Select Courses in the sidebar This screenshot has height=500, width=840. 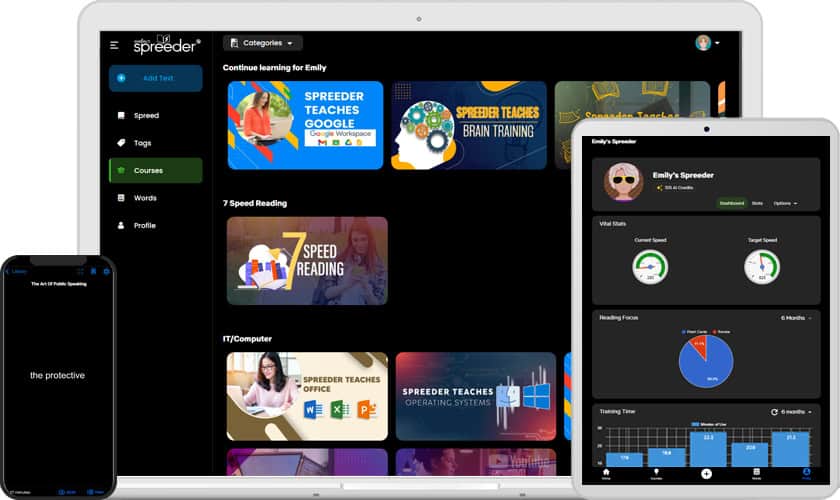coord(156,170)
